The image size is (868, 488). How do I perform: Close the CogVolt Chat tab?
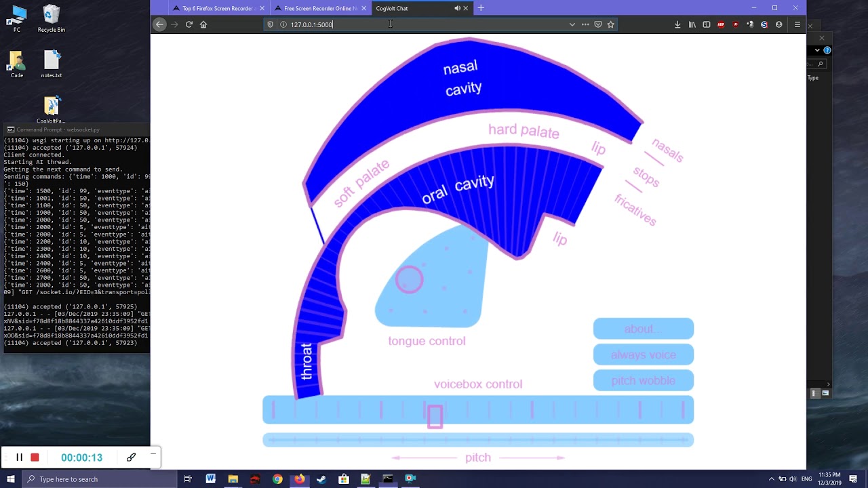click(465, 8)
